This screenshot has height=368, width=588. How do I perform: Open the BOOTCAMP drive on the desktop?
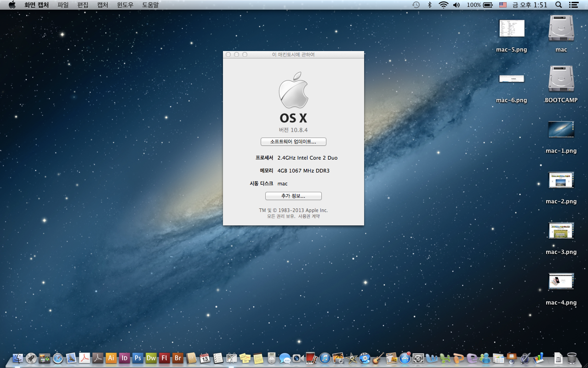tap(561, 79)
